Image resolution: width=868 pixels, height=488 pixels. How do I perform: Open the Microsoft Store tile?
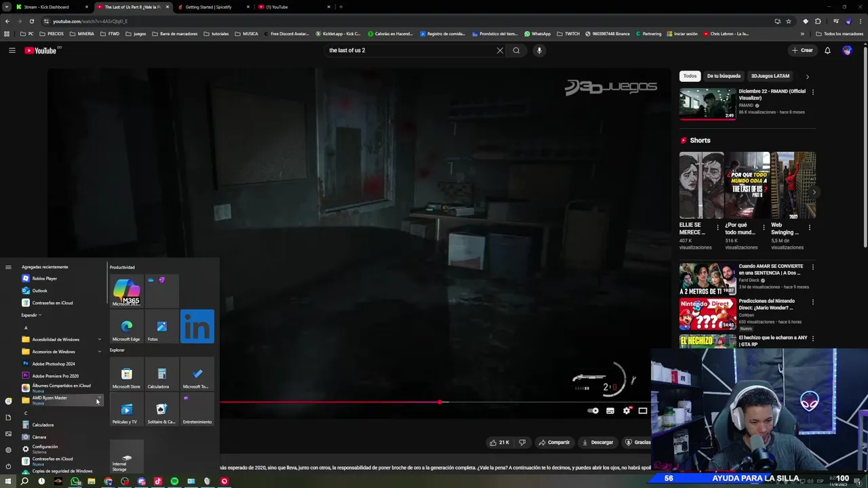126,374
